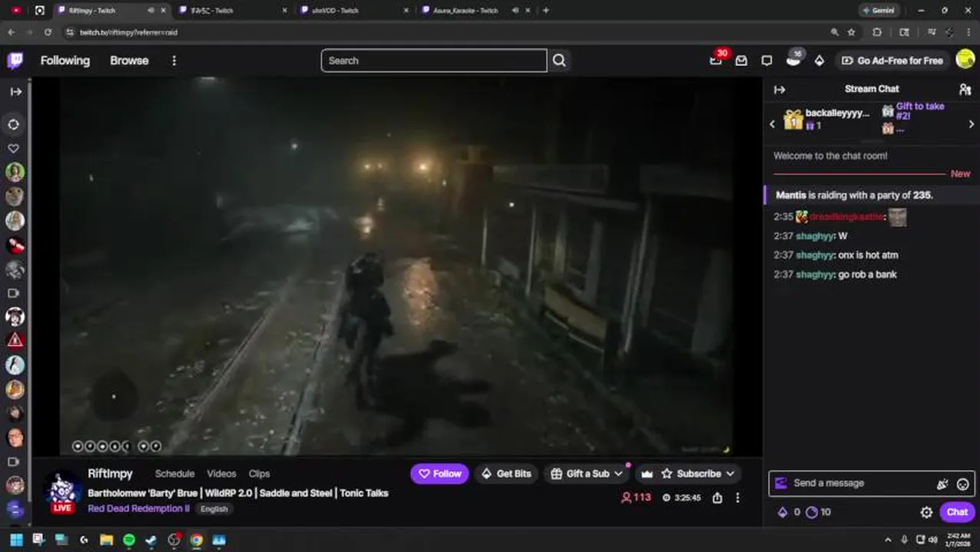The image size is (980, 552).
Task: Click the sidebar followed channels heart icon
Action: 14,148
